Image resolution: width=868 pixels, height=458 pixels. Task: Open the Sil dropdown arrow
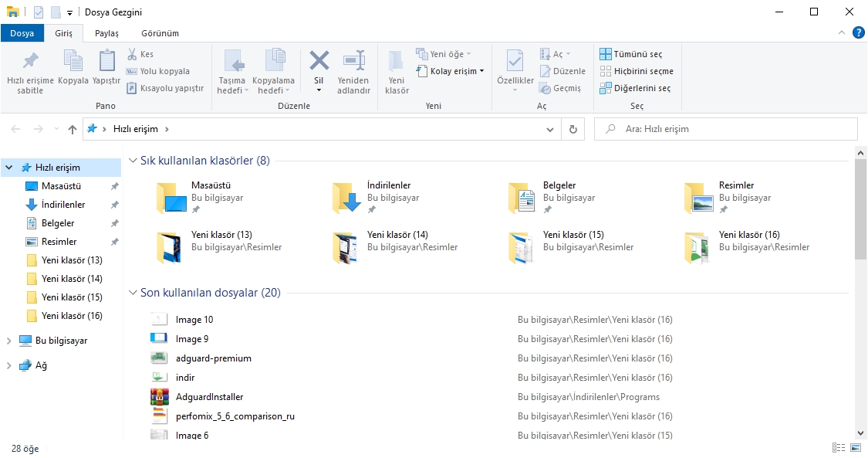(319, 90)
